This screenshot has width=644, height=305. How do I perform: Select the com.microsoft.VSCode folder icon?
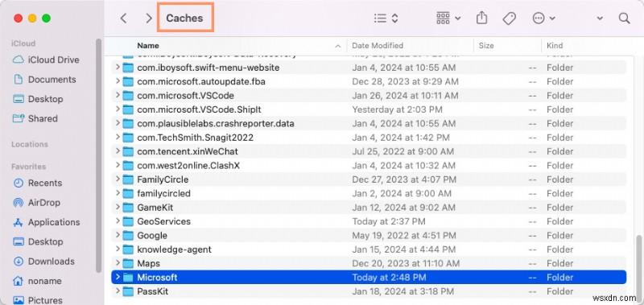point(129,96)
